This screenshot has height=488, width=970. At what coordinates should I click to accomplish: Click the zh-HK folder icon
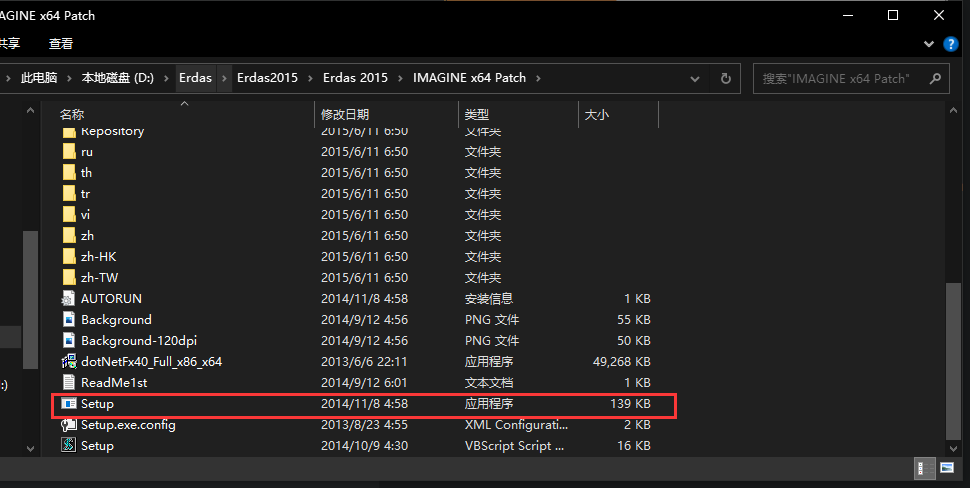[x=69, y=257]
